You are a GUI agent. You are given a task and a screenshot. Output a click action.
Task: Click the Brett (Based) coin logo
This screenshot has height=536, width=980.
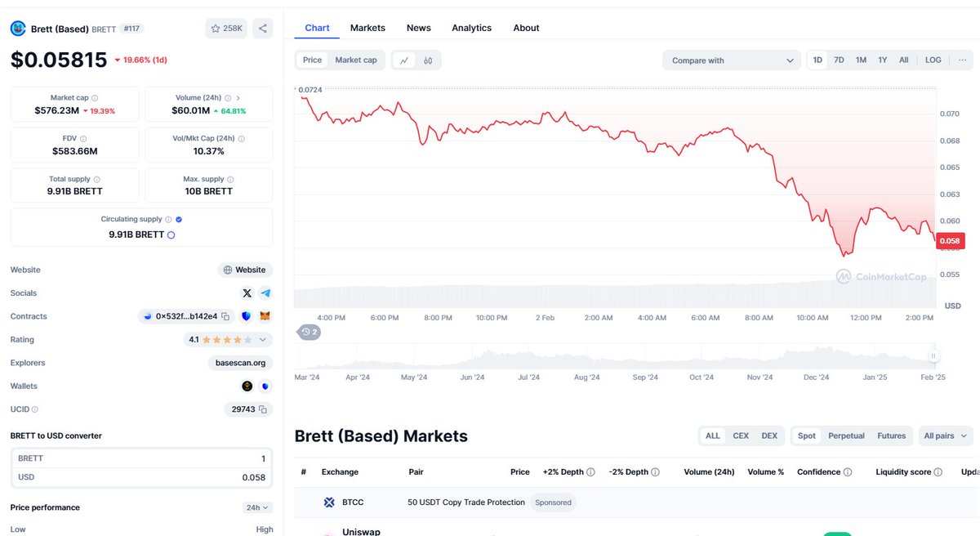pos(18,29)
